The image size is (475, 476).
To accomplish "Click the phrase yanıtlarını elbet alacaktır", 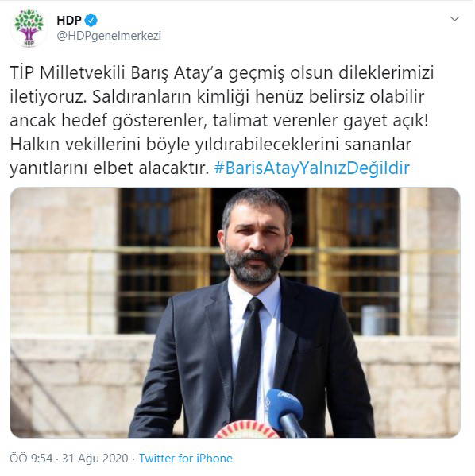I will (110, 168).
